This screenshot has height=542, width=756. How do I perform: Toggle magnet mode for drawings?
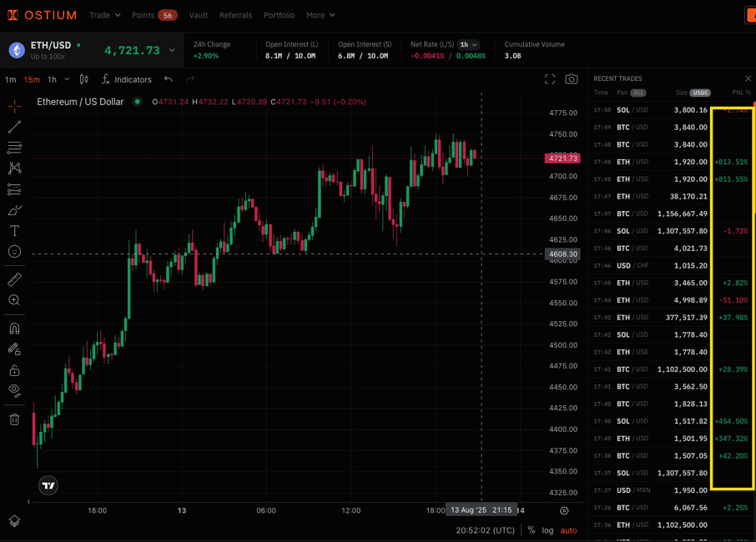click(x=14, y=329)
